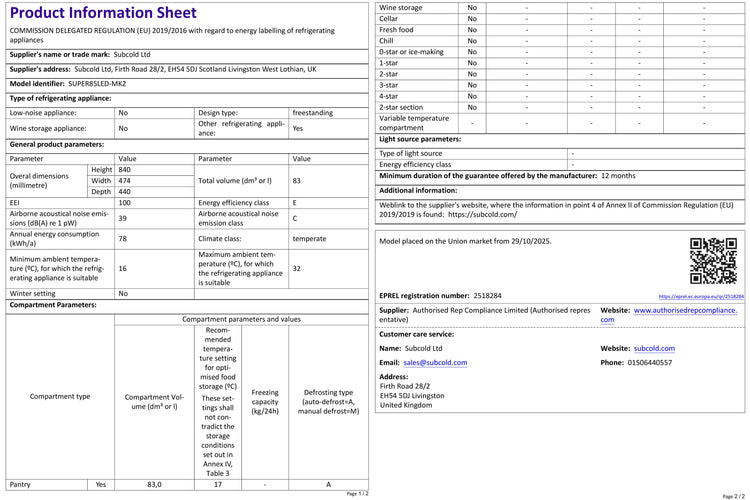Select the supplier name Subcold Ltd
Image resolution: width=750 pixels, height=500 pixels.
point(132,55)
